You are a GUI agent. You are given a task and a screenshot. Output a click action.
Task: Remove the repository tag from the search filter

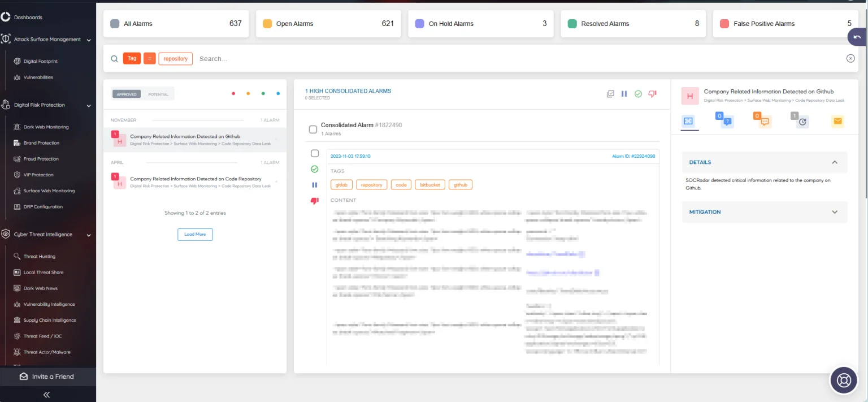pos(175,58)
